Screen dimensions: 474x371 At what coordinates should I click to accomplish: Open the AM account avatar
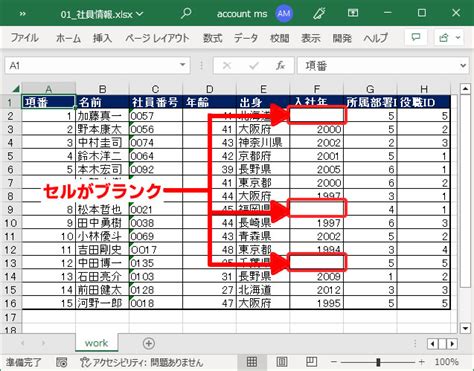[x=284, y=14]
